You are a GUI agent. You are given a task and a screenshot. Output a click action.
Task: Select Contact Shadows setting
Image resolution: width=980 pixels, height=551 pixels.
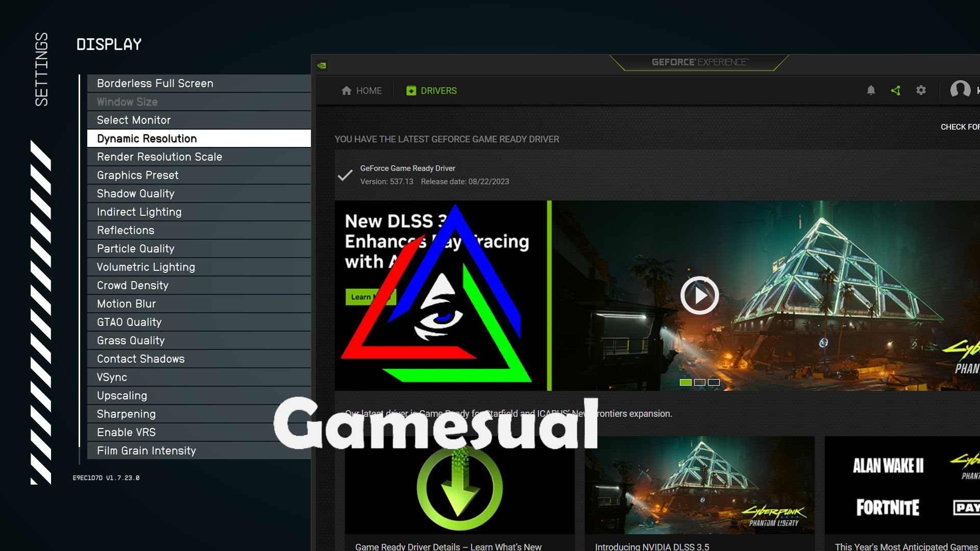[x=199, y=359]
